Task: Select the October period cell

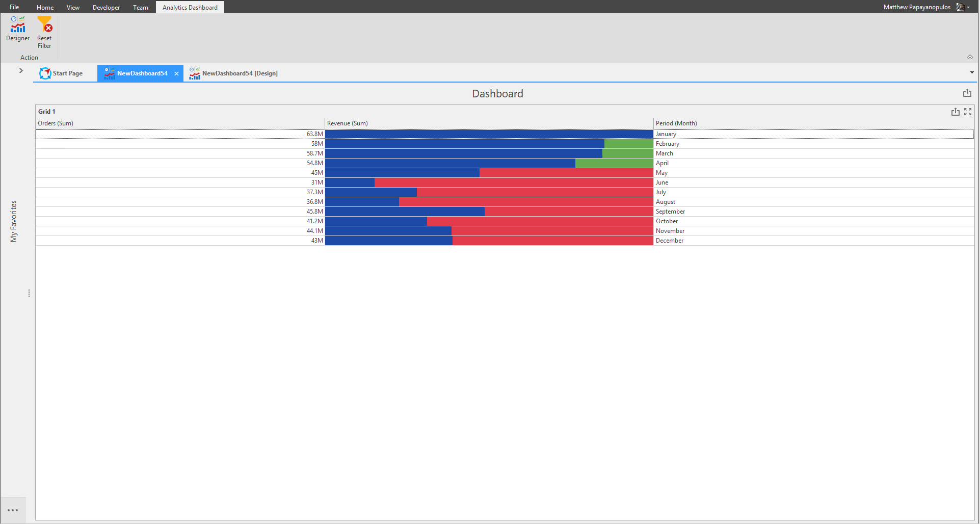Action: click(x=814, y=221)
